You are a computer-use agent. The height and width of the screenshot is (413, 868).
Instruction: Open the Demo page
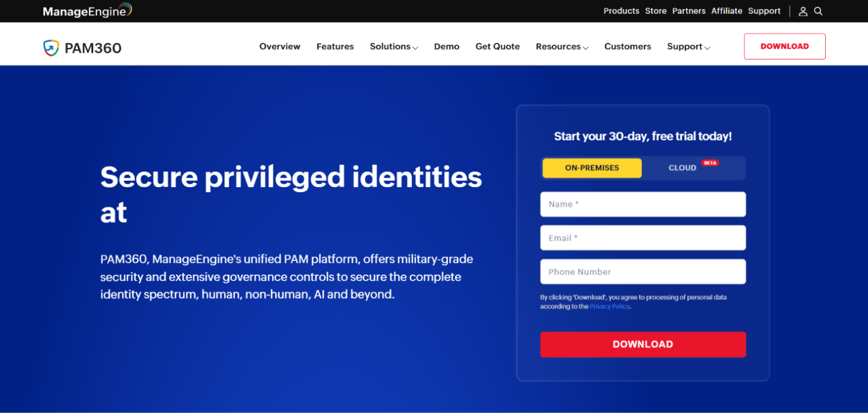(447, 46)
